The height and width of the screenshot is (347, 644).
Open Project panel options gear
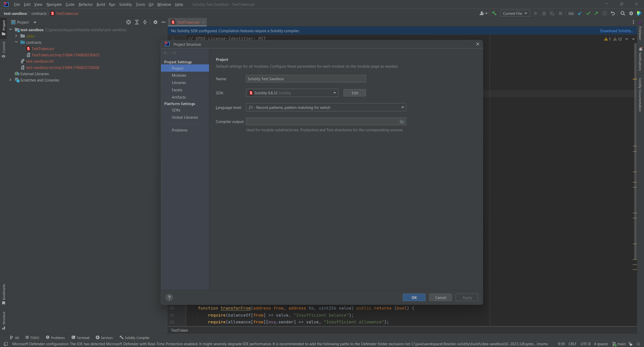155,22
